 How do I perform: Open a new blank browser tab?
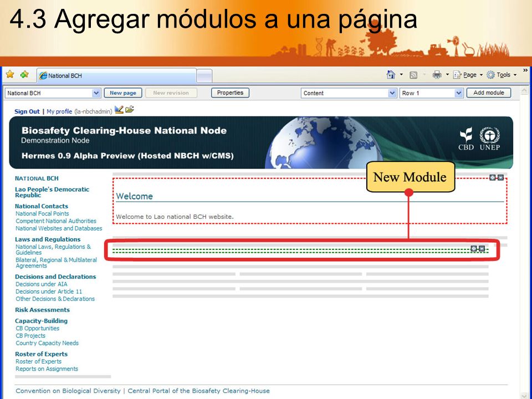click(204, 76)
